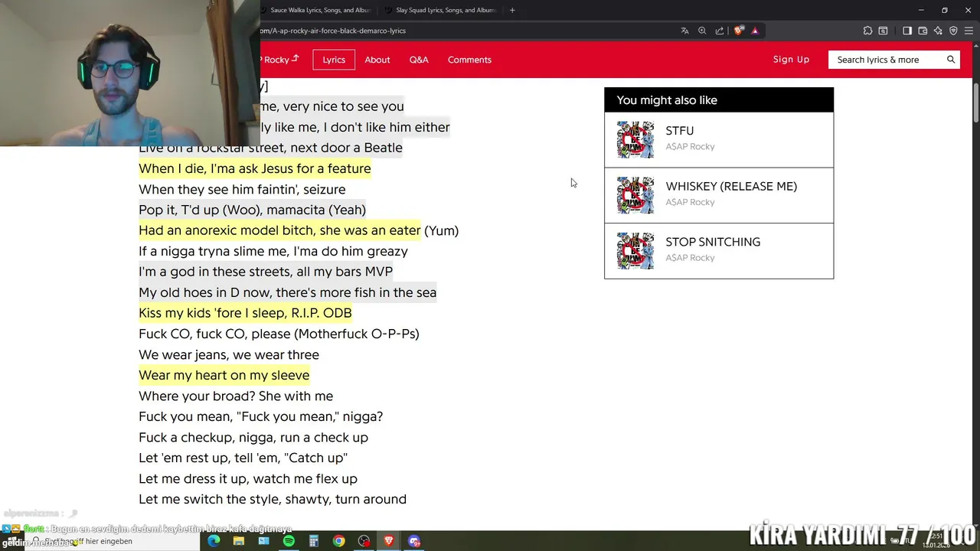980x551 pixels.
Task: Open OBS Studio from taskbar
Action: 364,541
